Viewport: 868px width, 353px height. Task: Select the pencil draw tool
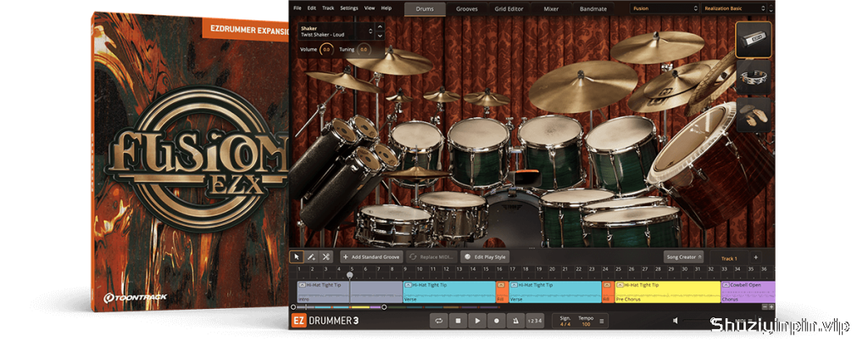(x=311, y=256)
